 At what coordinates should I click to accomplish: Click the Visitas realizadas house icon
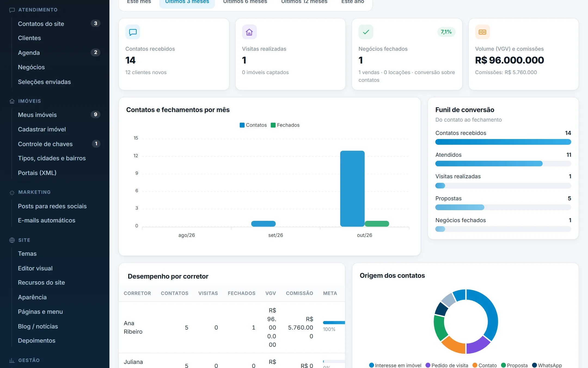pyautogui.click(x=249, y=32)
